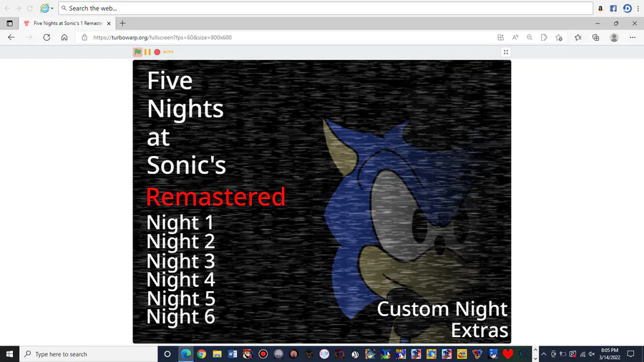644x362 pixels.
Task: Click the Disqus blue D icon
Action: 627,8
